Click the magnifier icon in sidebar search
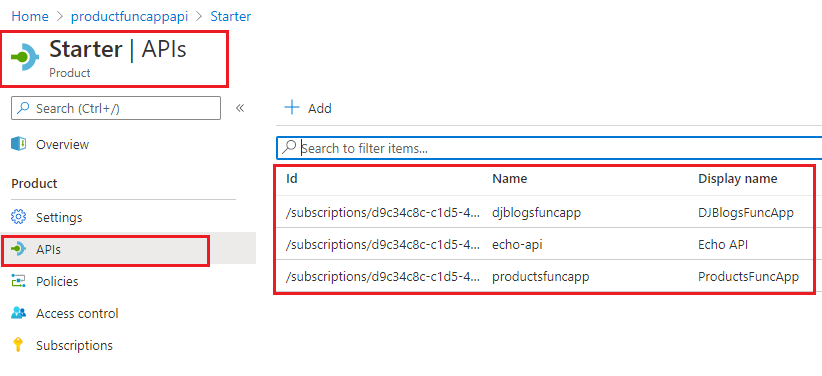The width and height of the screenshot is (822, 376). pyautogui.click(x=24, y=108)
